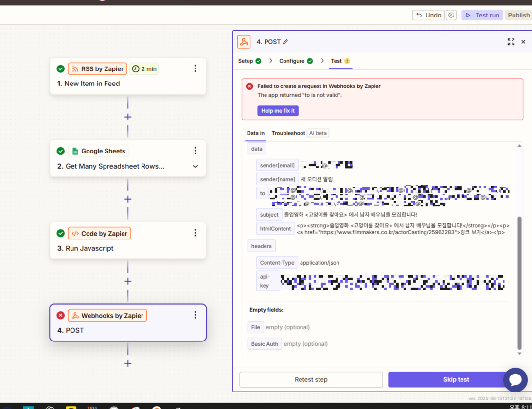Screen dimensions: 532x409
Task: Click the Content-Type field label
Action: (x=277, y=263)
